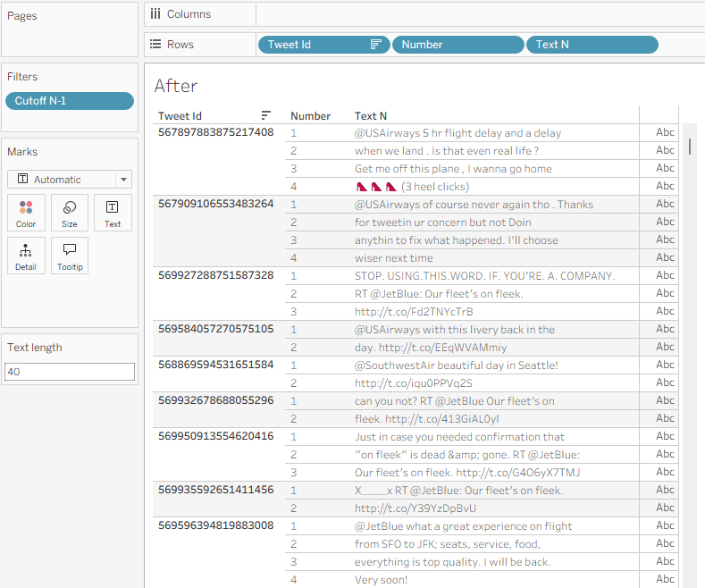Click the Text N column header
705x588 pixels.
(x=371, y=116)
